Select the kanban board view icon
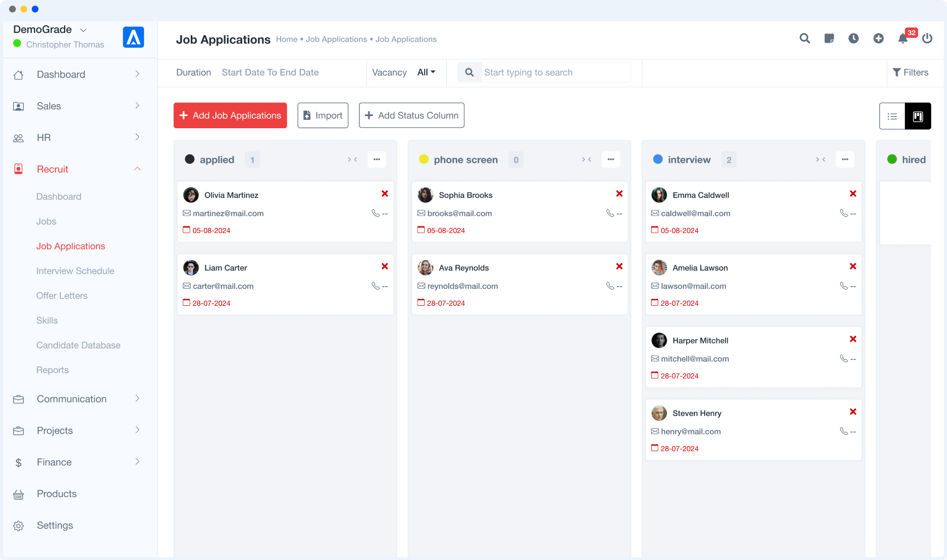 point(916,116)
